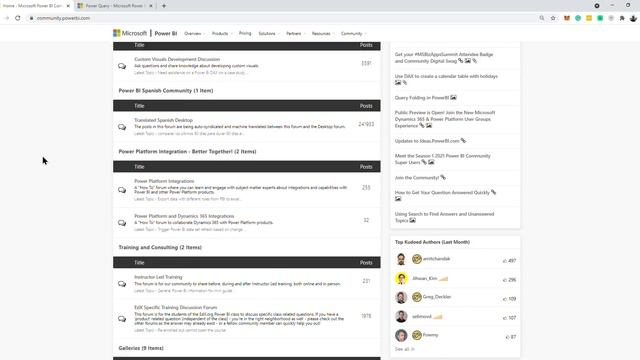
Task: Click the MetaMask fox extension icon
Action: coord(567,18)
